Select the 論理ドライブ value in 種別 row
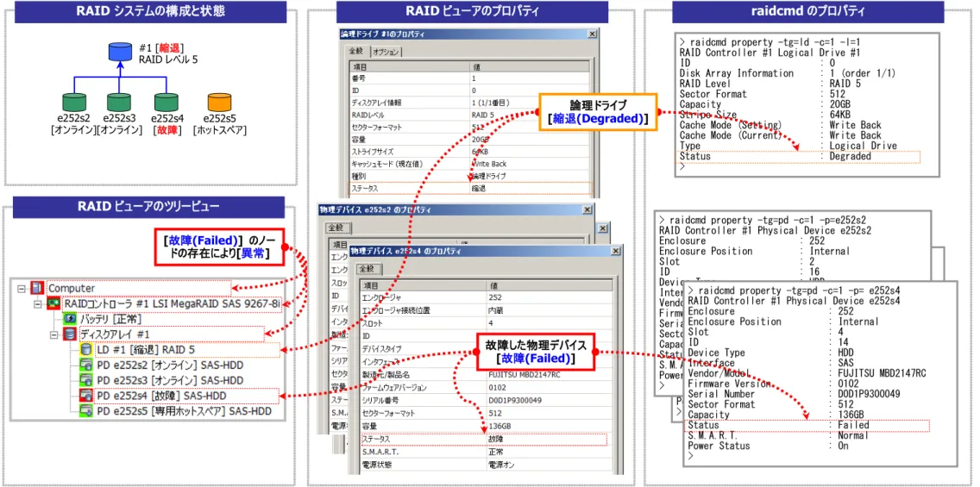980x487 pixels. pyautogui.click(x=488, y=176)
